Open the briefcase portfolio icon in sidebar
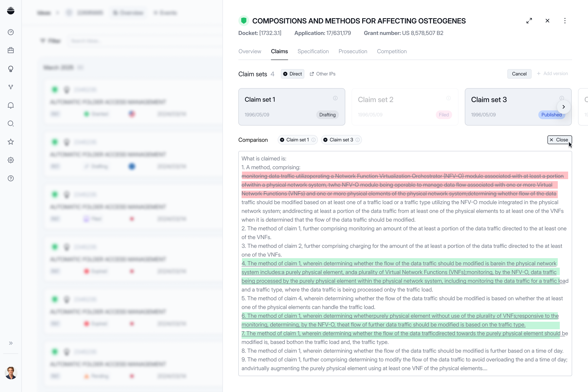The width and height of the screenshot is (588, 392). tap(11, 50)
